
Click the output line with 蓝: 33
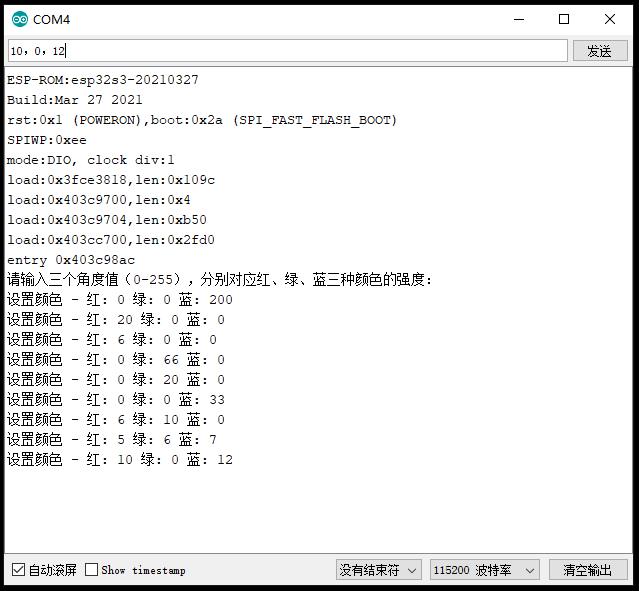pyautogui.click(x=116, y=399)
